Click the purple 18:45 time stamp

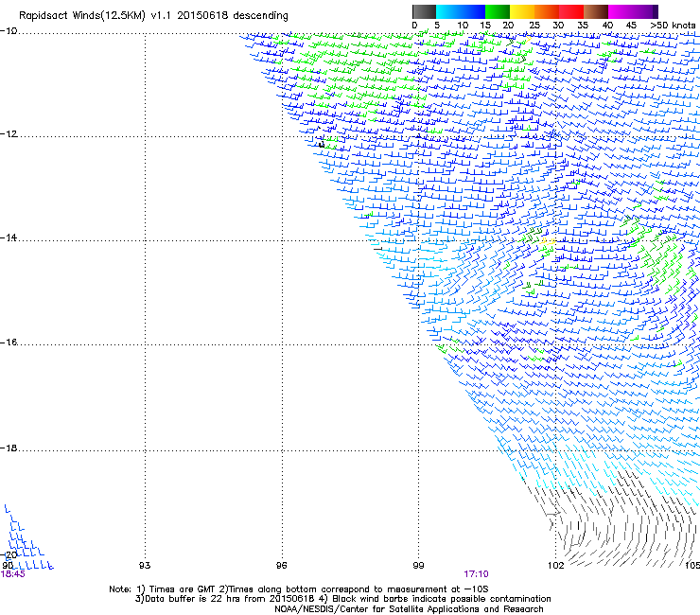(13, 574)
